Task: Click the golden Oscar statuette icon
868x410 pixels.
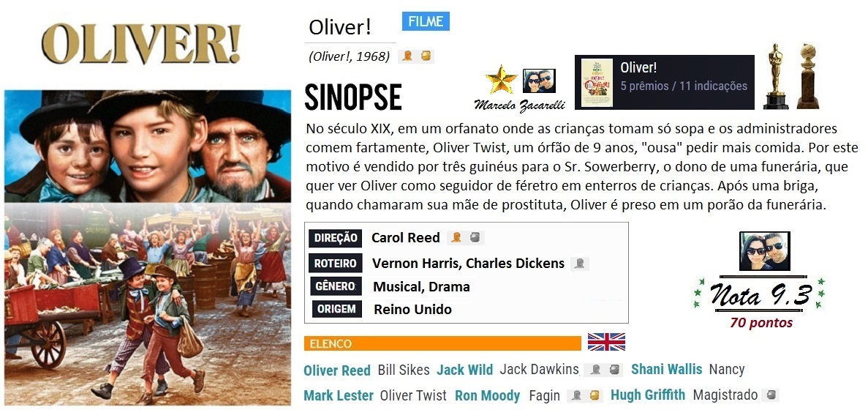Action: (x=776, y=76)
